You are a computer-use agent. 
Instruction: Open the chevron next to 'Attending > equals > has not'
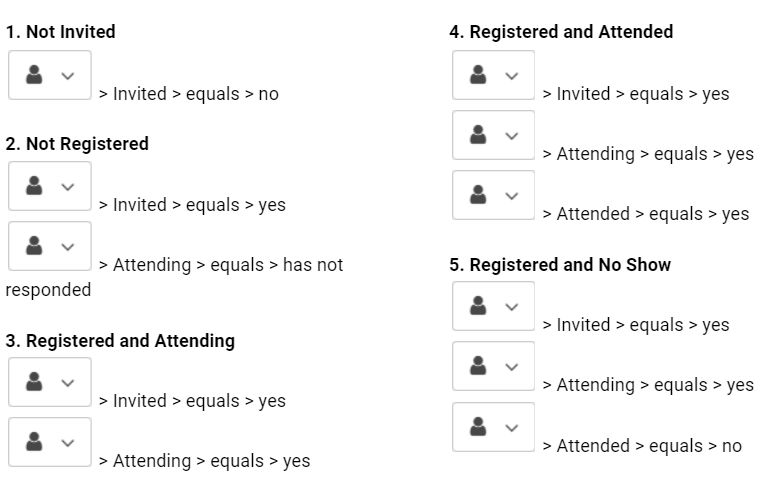tap(67, 247)
